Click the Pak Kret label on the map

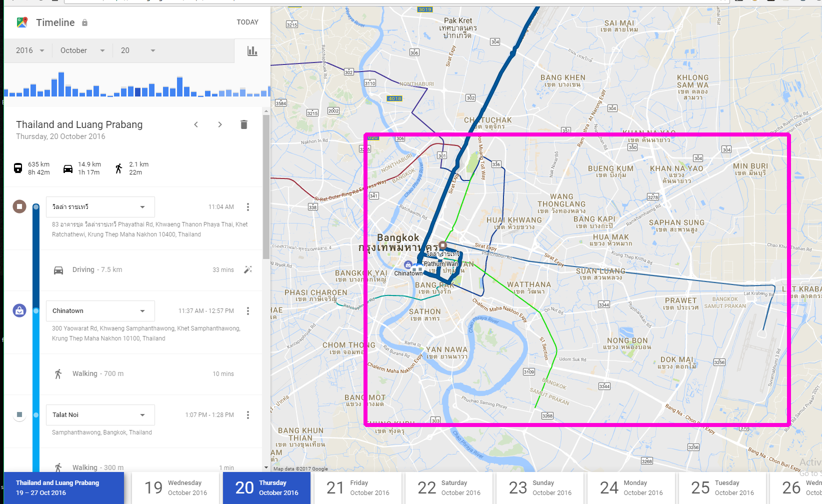click(x=458, y=21)
